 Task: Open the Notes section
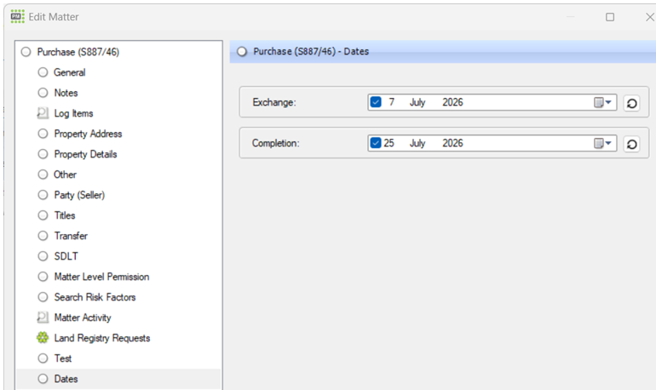[x=66, y=92]
